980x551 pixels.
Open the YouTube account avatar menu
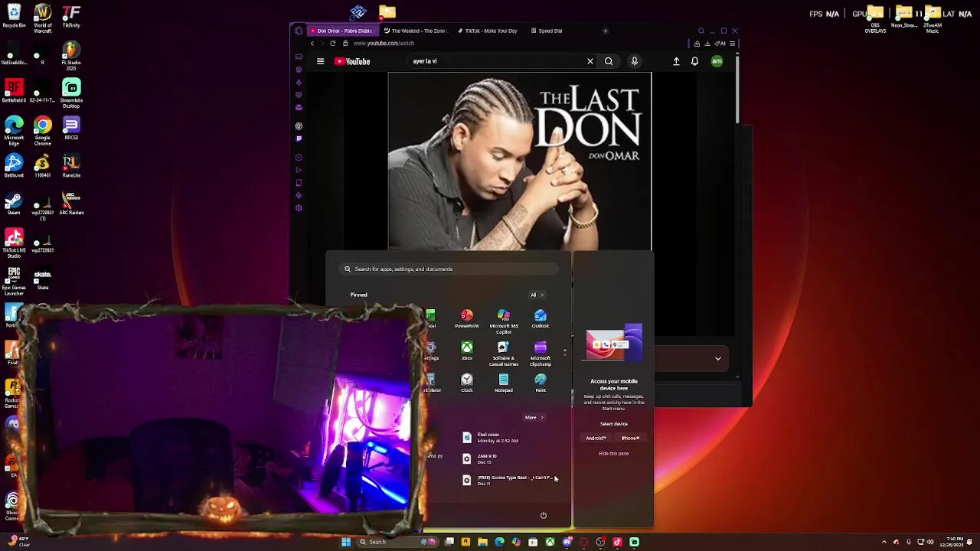717,61
